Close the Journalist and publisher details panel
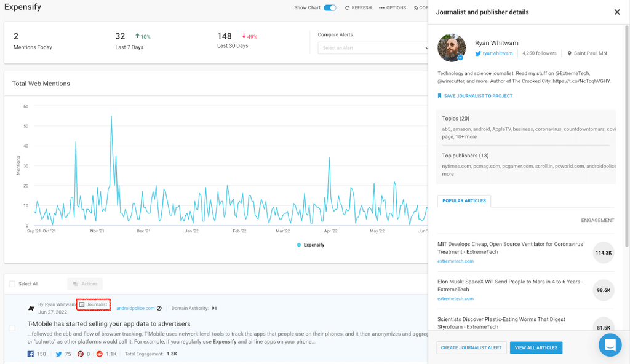This screenshot has width=630, height=364. (617, 12)
